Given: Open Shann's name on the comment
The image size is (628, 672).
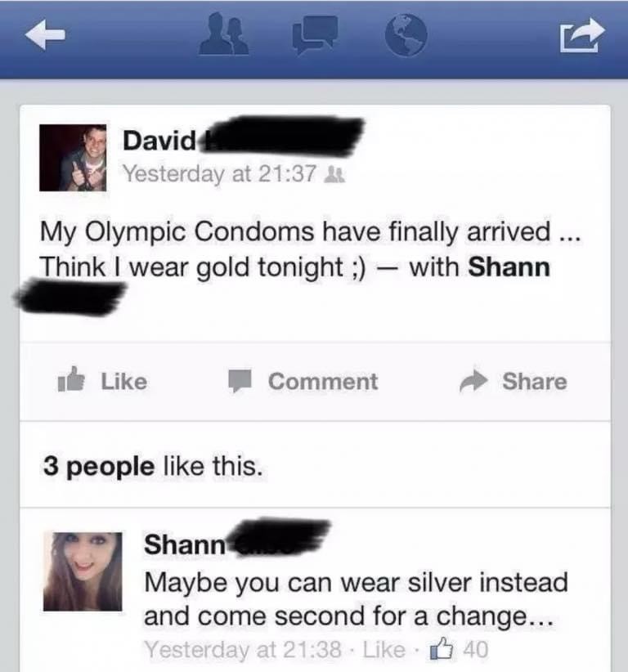Looking at the screenshot, I should coord(184,544).
